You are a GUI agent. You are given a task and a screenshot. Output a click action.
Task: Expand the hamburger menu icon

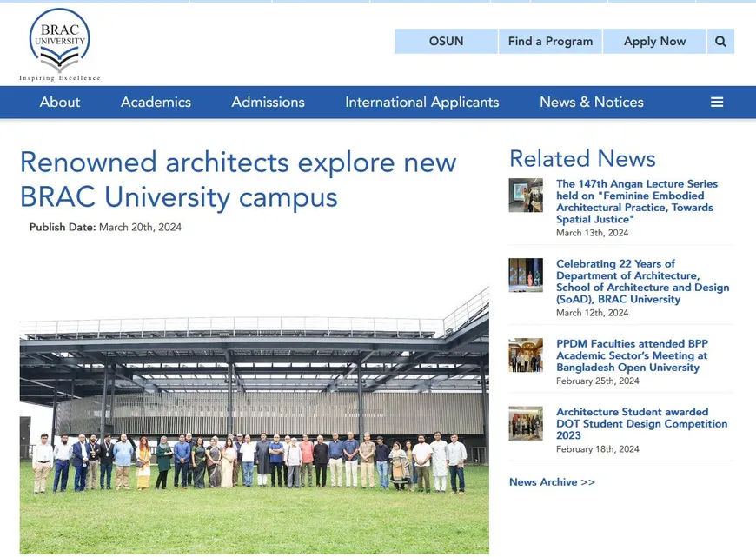(717, 103)
